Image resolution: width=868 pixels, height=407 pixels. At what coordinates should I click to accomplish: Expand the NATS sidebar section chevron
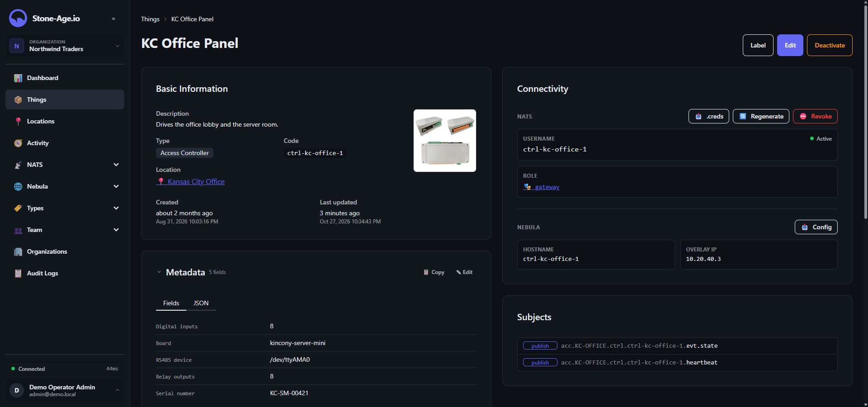pos(116,165)
